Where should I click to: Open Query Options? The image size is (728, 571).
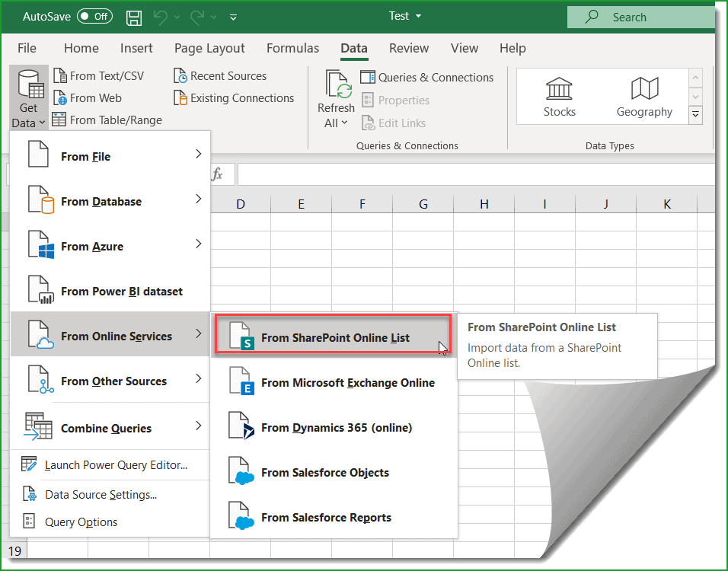pos(110,522)
